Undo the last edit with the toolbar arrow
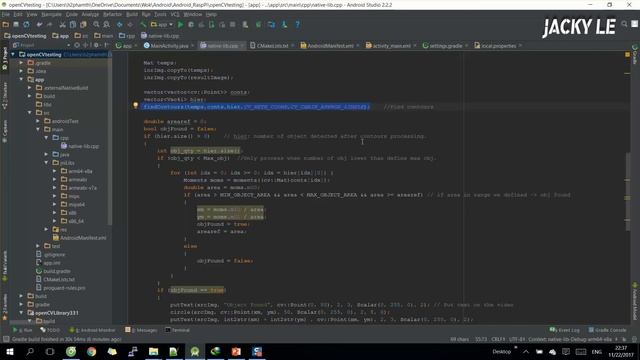The width and height of the screenshot is (640, 360). pos(39,24)
